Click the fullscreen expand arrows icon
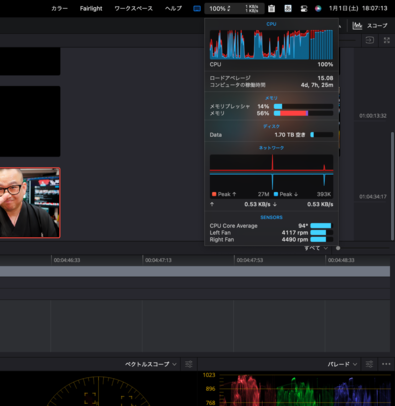This screenshot has width=395, height=406. pos(387,40)
